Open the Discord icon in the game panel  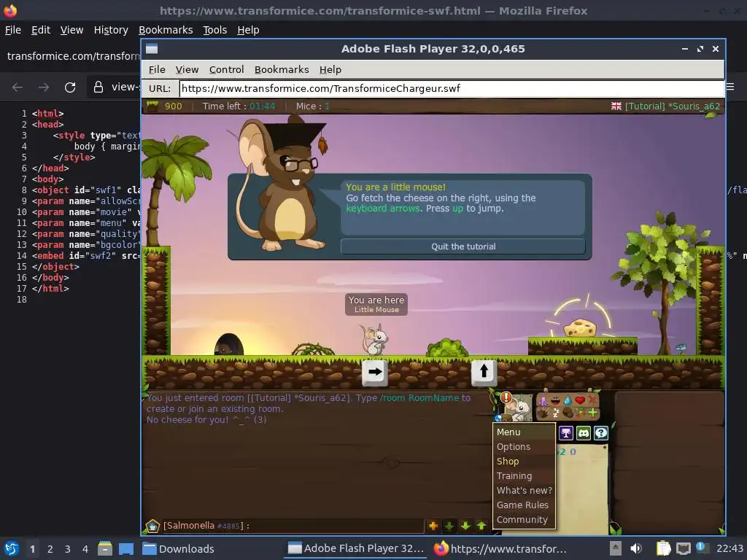[x=583, y=433]
